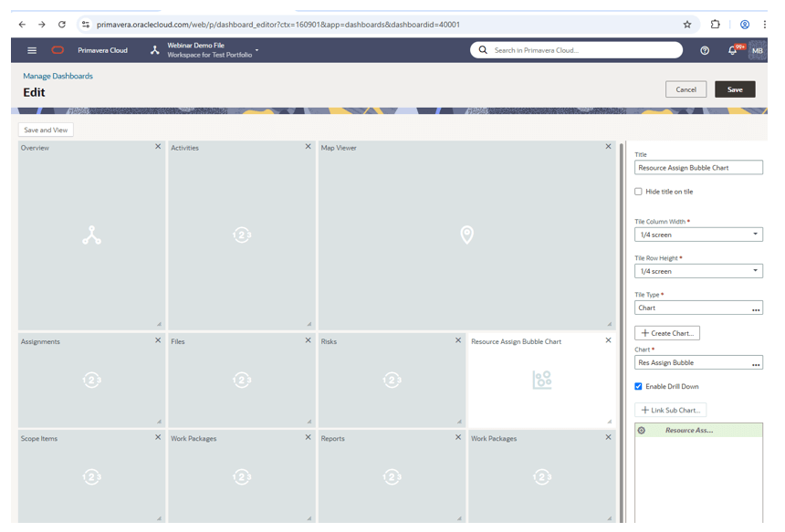Click the notifications bell icon
785x532 pixels.
731,50
